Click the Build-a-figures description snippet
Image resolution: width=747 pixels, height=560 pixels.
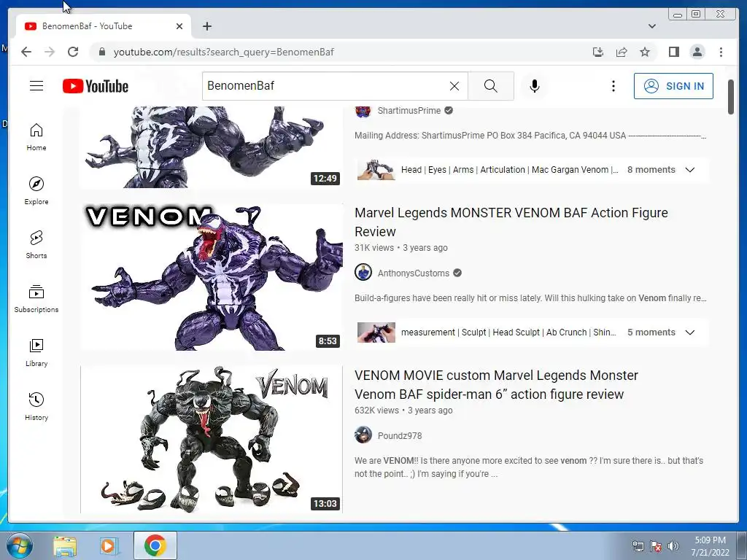click(x=530, y=298)
